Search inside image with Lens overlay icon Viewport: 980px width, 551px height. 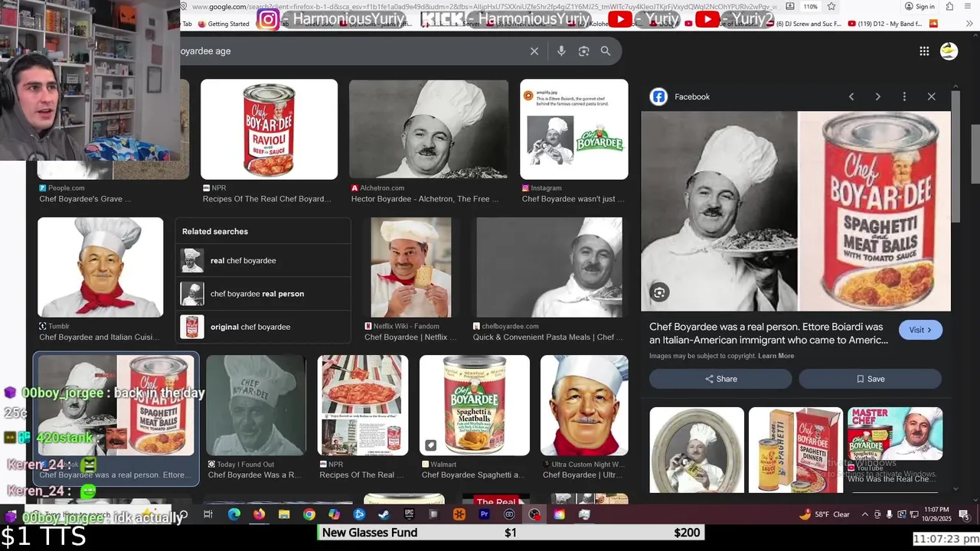(x=659, y=292)
